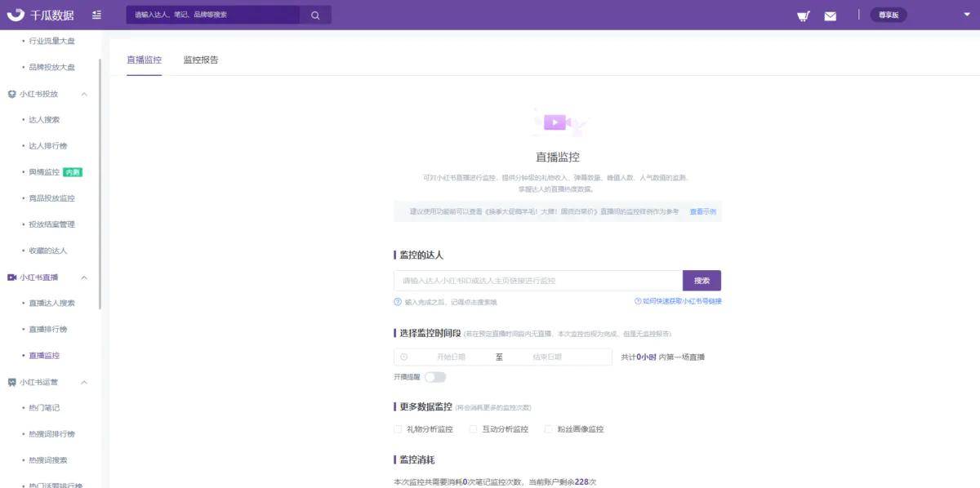The height and width of the screenshot is (488, 980).
Task: Click the live video illustration icon
Action: [x=555, y=122]
